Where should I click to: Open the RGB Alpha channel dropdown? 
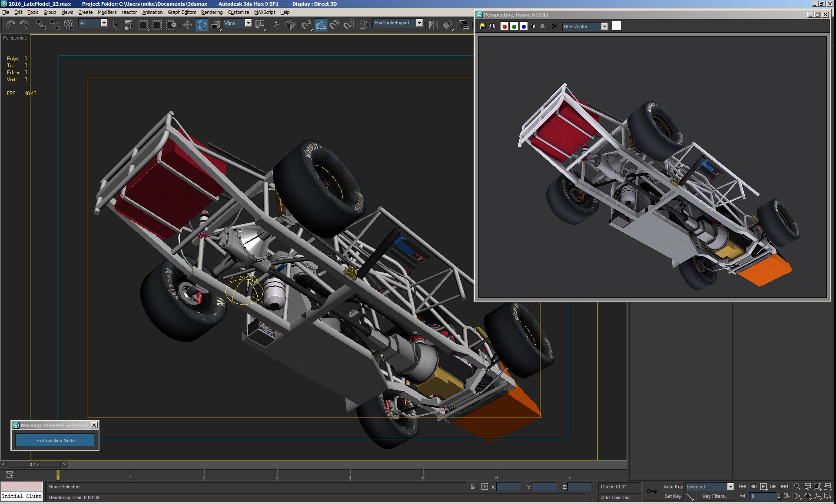pos(604,27)
